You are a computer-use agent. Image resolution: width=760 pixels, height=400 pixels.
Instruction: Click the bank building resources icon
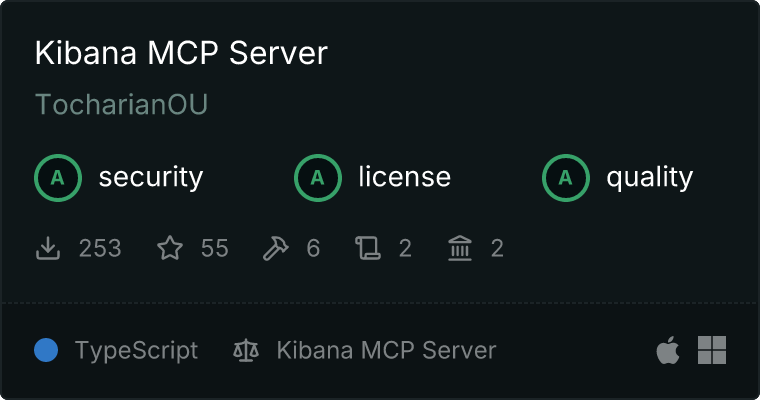[460, 248]
